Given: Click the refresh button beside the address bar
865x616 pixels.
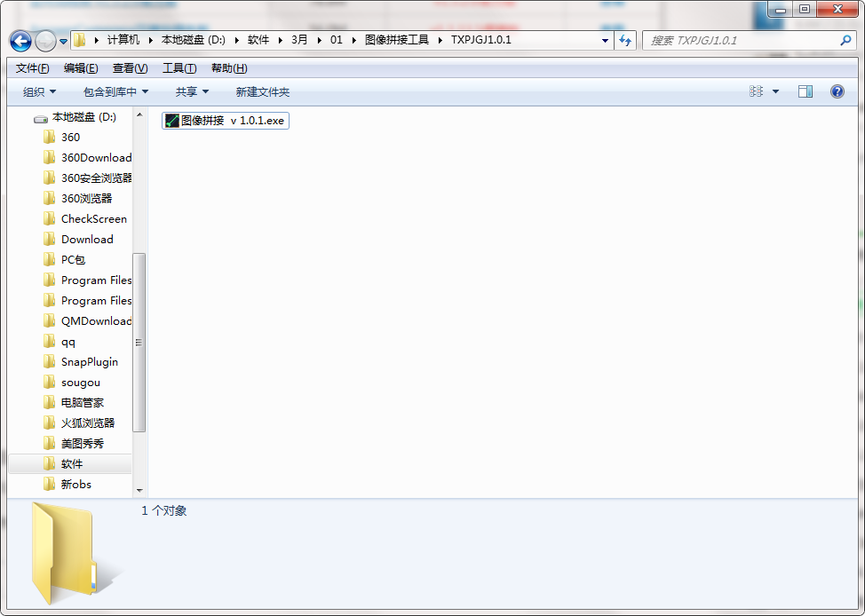Looking at the screenshot, I should (625, 40).
